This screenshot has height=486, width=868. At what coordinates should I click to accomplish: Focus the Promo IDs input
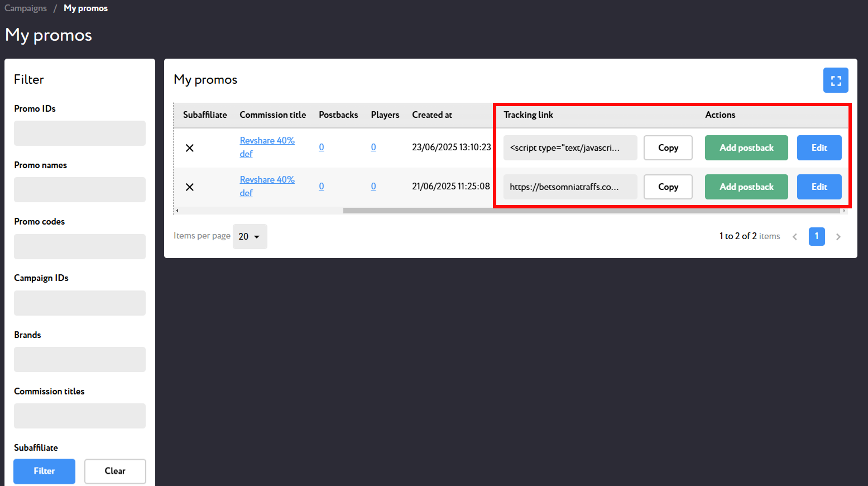tap(80, 133)
